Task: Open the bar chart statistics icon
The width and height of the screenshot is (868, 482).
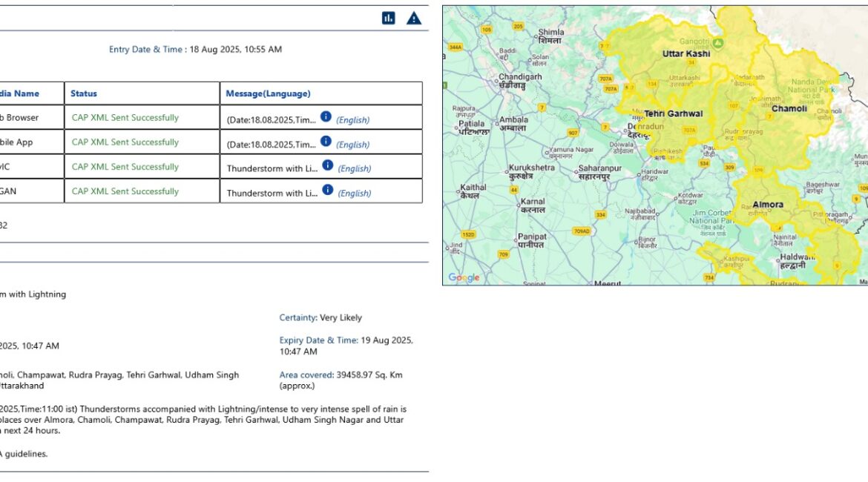Action: click(x=389, y=18)
